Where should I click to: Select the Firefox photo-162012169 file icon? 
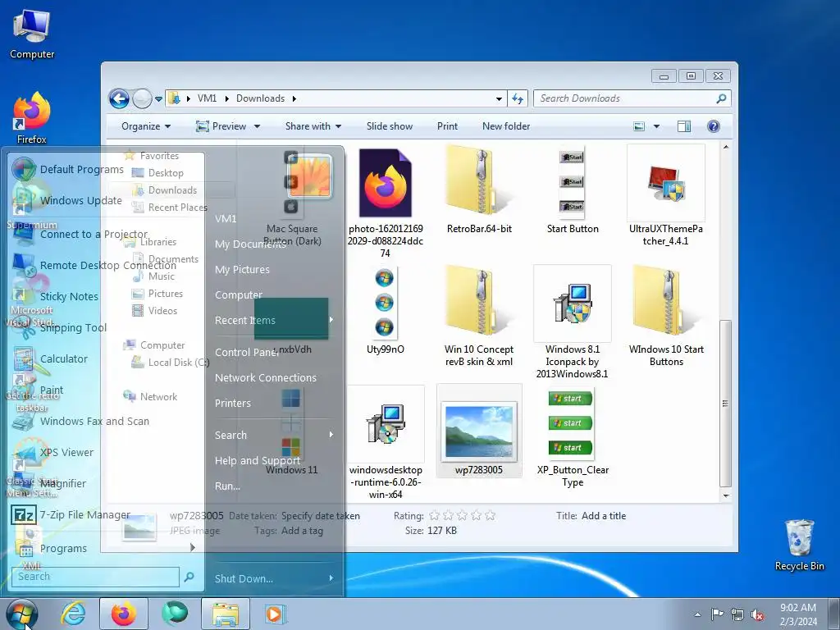point(386,183)
